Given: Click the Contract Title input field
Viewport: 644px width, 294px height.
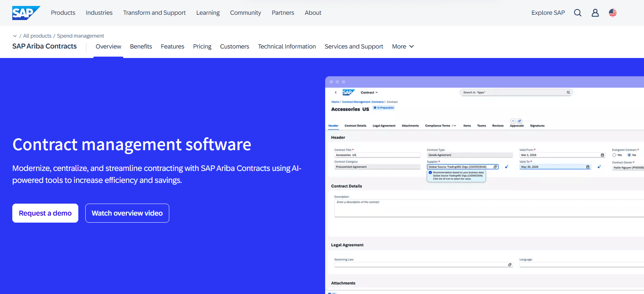Looking at the screenshot, I should coord(377,155).
